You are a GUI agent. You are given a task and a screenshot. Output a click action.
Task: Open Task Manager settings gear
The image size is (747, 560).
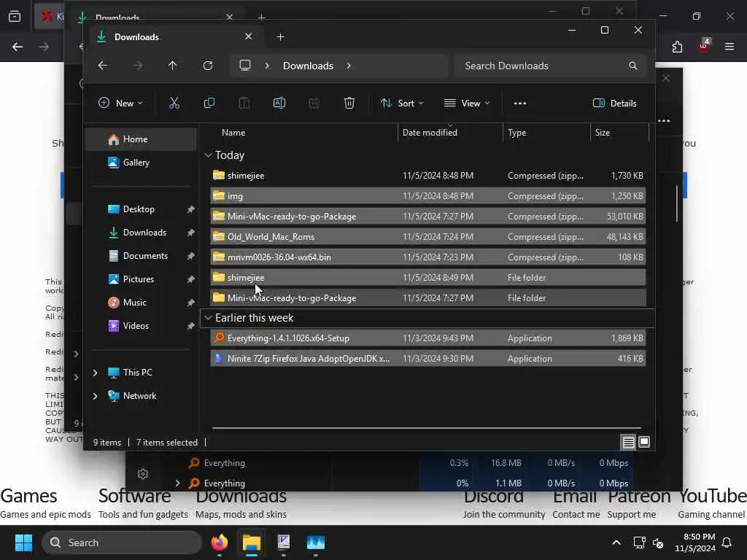coord(143,474)
